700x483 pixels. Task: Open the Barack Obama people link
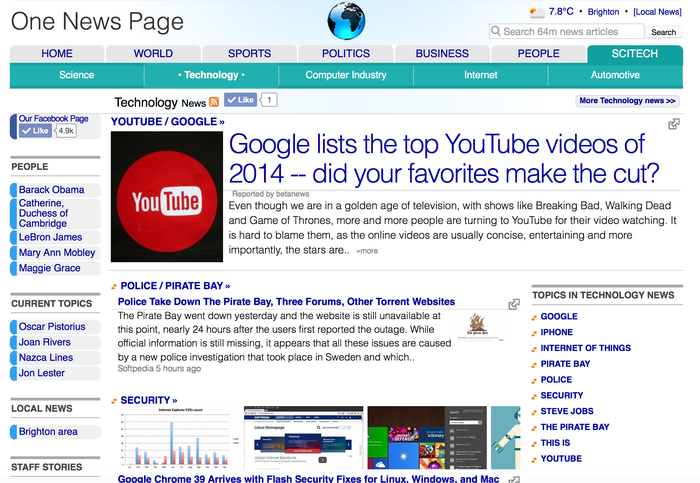[51, 189]
